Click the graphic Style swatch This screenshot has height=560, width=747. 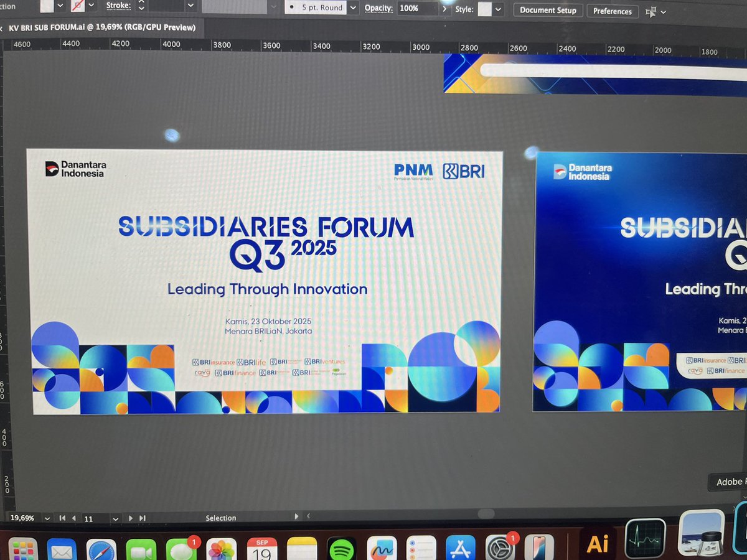coord(484,9)
